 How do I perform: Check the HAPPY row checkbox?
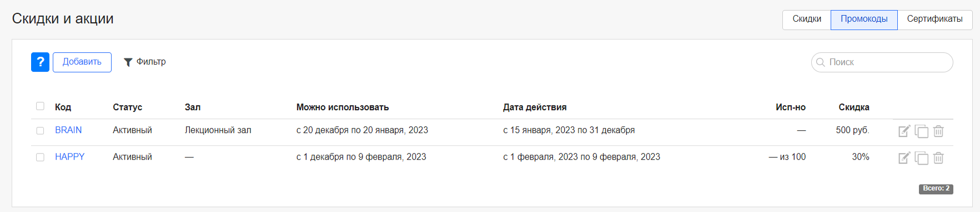[x=40, y=157]
